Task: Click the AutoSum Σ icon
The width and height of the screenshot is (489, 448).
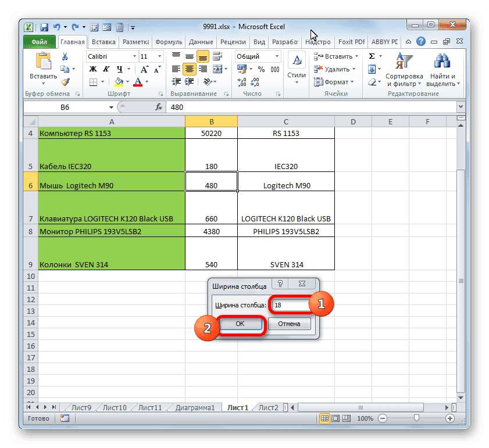Action: click(371, 56)
